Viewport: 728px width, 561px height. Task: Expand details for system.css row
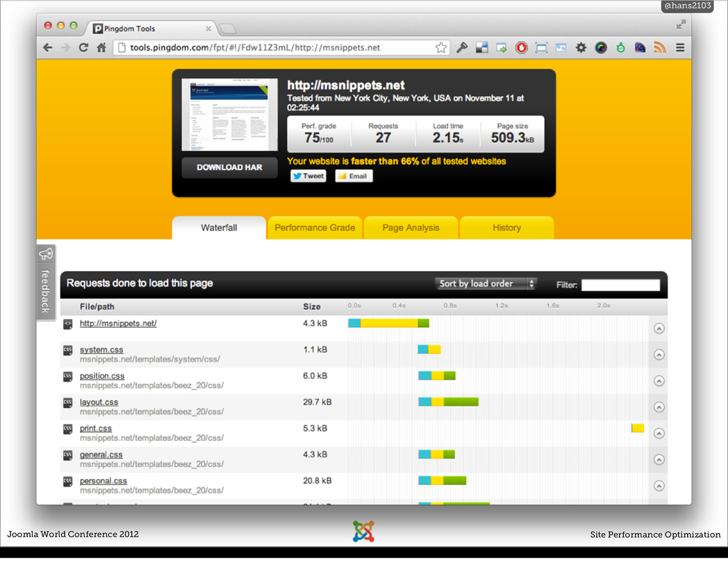point(659,355)
